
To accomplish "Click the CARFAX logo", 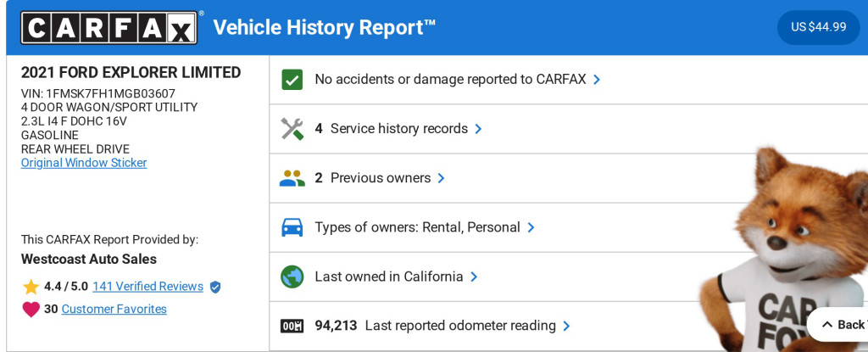I will pyautogui.click(x=108, y=27).
